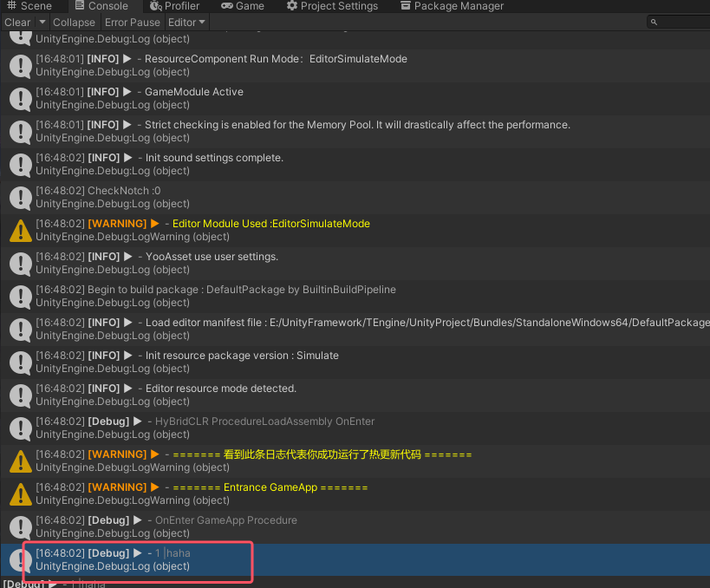Open the Editor filter dropdown
The width and height of the screenshot is (710, 588).
tap(186, 22)
